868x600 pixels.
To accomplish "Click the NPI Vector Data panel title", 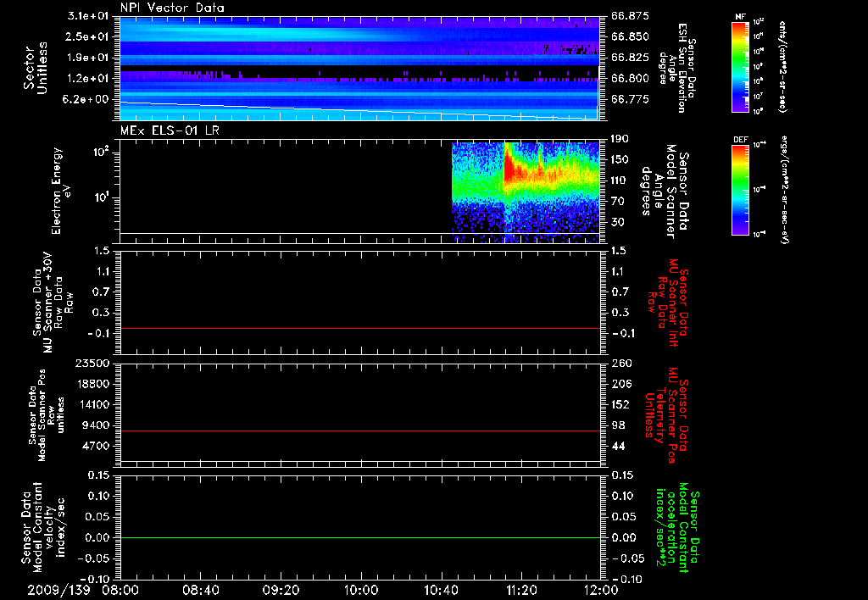I will [x=172, y=8].
